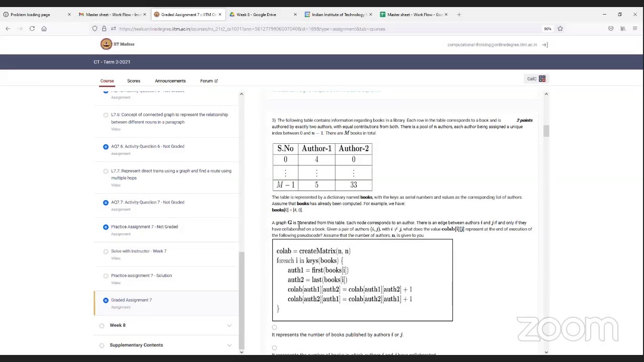Click the '2 points' label on question 3
The height and width of the screenshot is (362, 644).
[x=524, y=121]
